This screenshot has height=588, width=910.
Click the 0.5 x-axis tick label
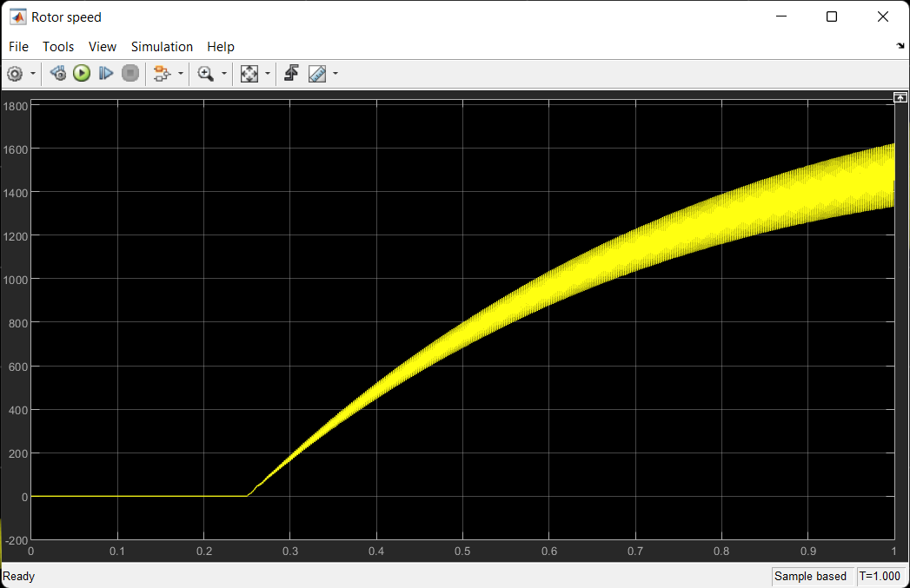coord(462,551)
